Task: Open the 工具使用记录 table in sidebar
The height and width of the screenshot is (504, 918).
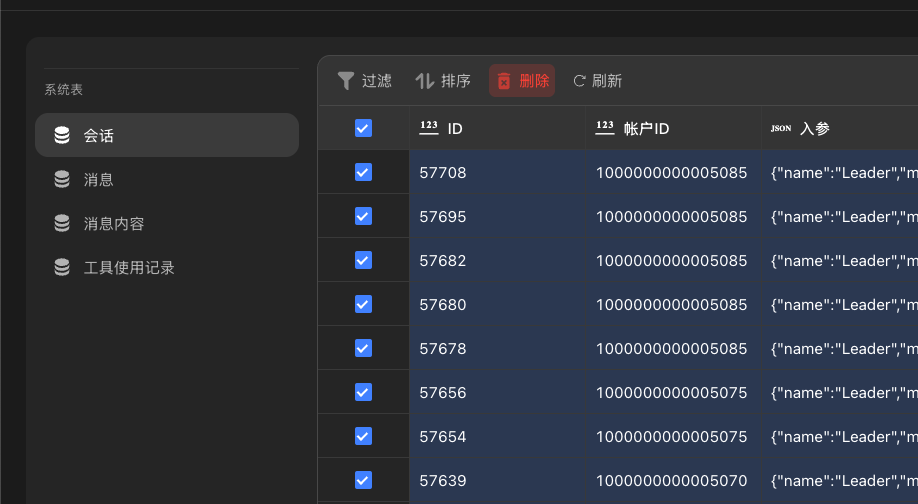Action: [167, 267]
